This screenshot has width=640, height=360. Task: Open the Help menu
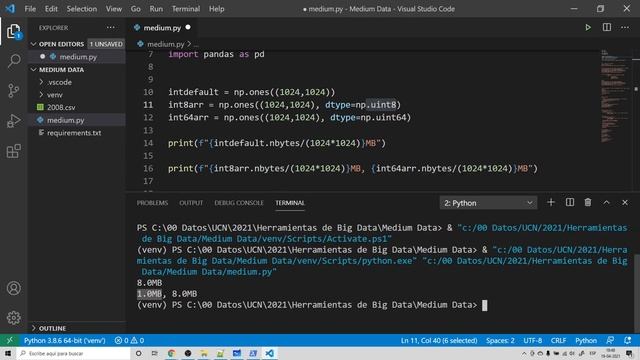pyautogui.click(x=216, y=9)
